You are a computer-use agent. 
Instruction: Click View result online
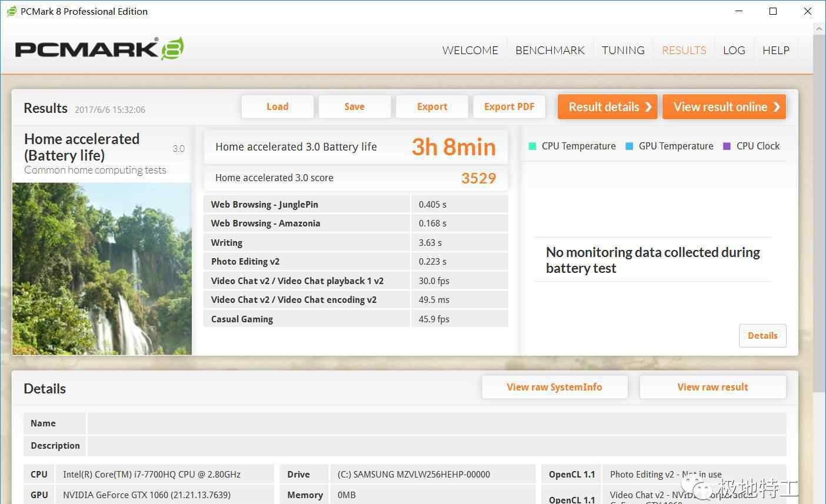click(724, 106)
